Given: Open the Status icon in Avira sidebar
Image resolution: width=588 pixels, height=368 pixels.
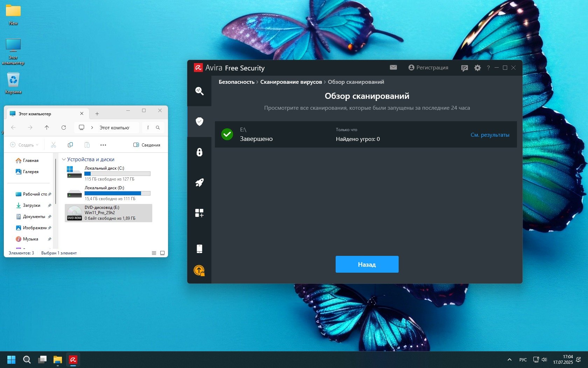Looking at the screenshot, I should tap(199, 91).
